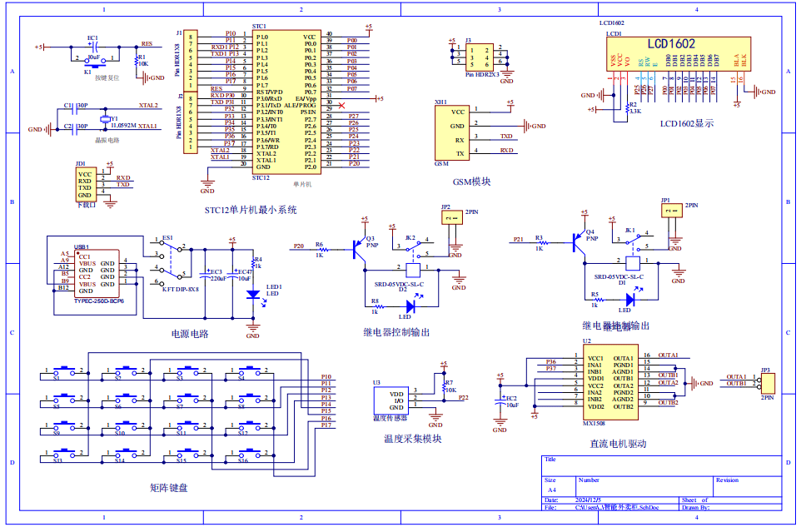The width and height of the screenshot is (801, 532).
Task: Click the JD1 download port header
Action: 85,185
